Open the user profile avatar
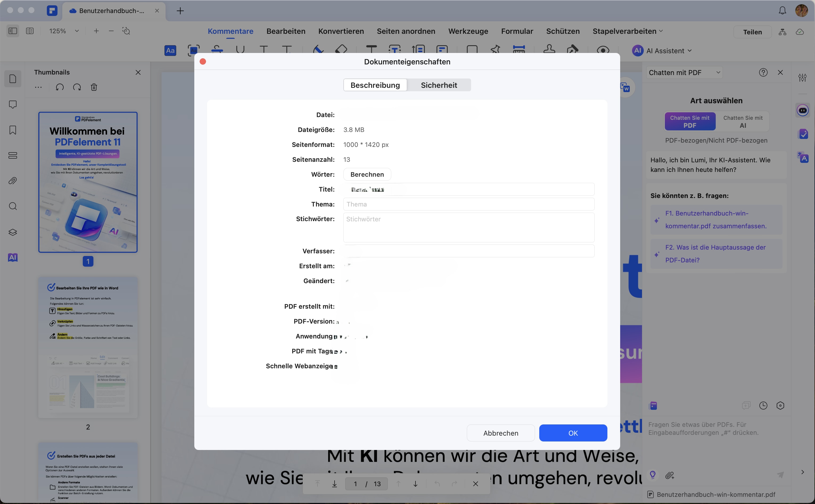 click(802, 11)
